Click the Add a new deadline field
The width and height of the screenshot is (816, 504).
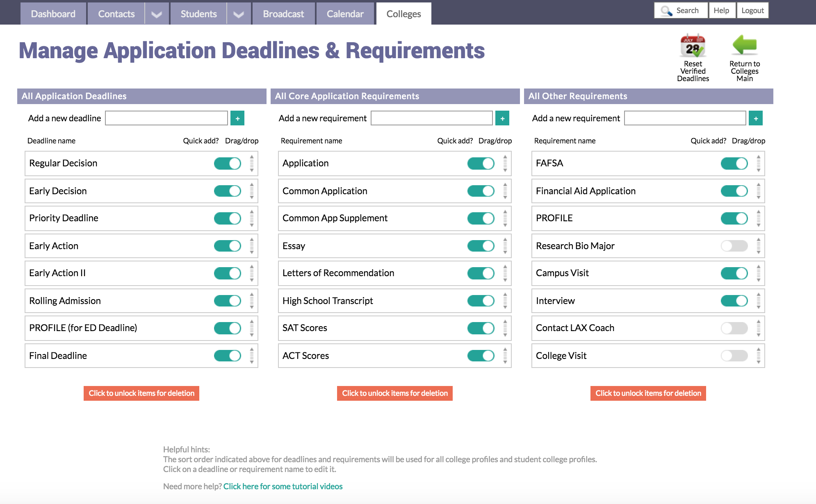point(166,118)
